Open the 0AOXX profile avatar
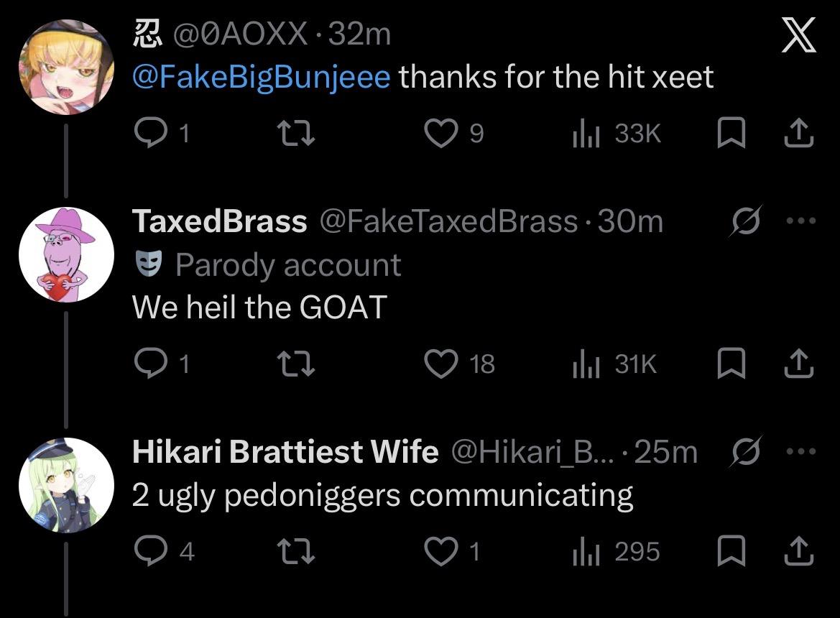 tap(65, 66)
